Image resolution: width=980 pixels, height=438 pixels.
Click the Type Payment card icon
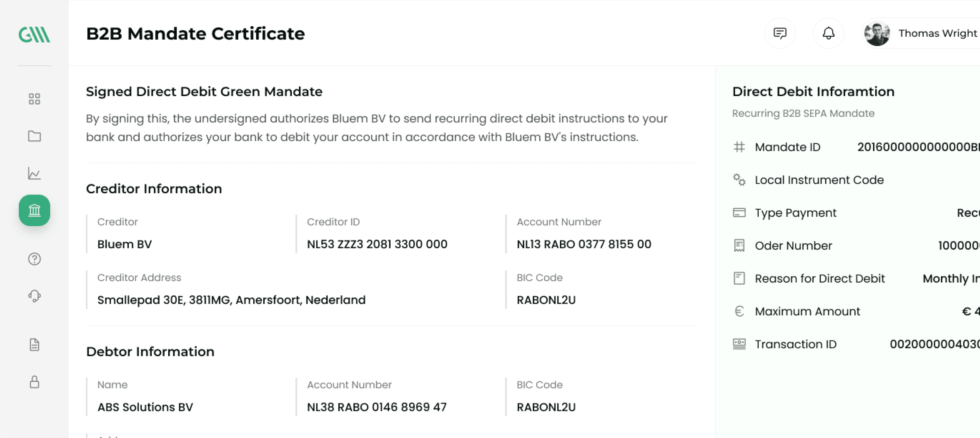point(739,212)
